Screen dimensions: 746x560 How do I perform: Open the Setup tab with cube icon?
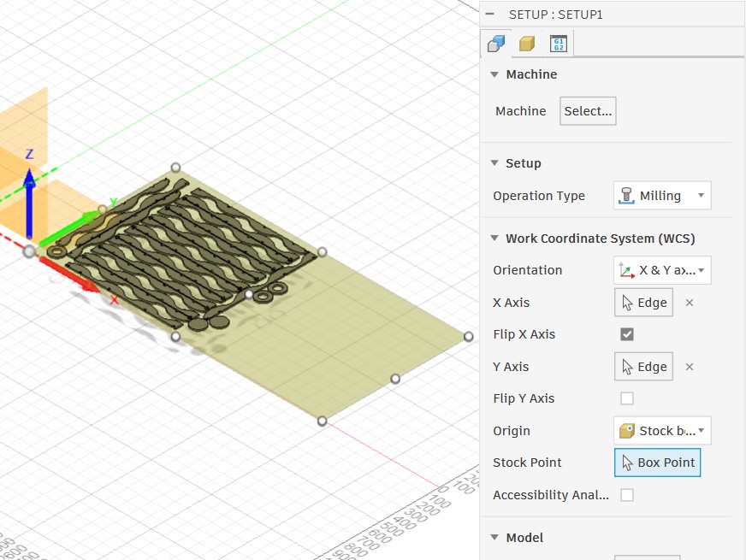[x=496, y=44]
